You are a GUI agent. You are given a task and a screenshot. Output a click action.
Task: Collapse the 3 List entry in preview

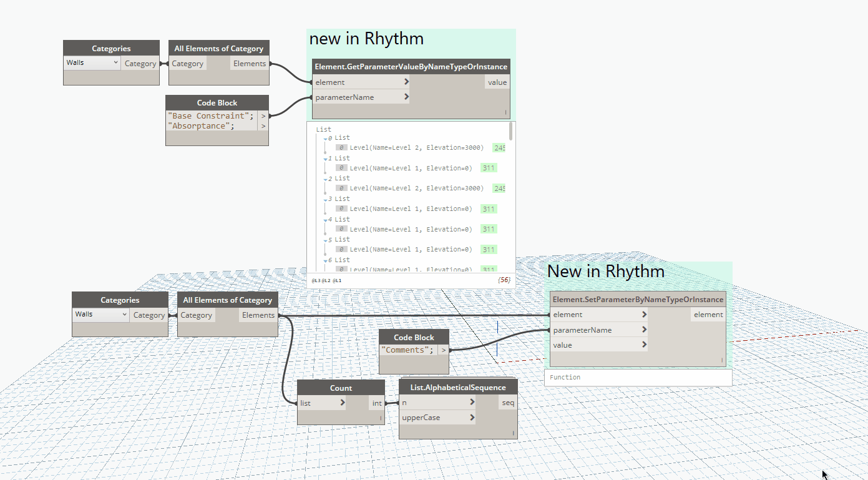pos(326,199)
